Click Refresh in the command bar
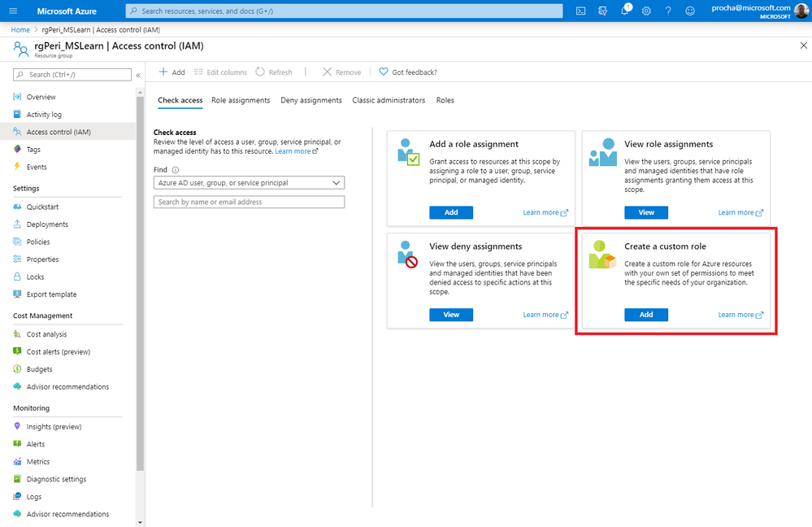 274,72
